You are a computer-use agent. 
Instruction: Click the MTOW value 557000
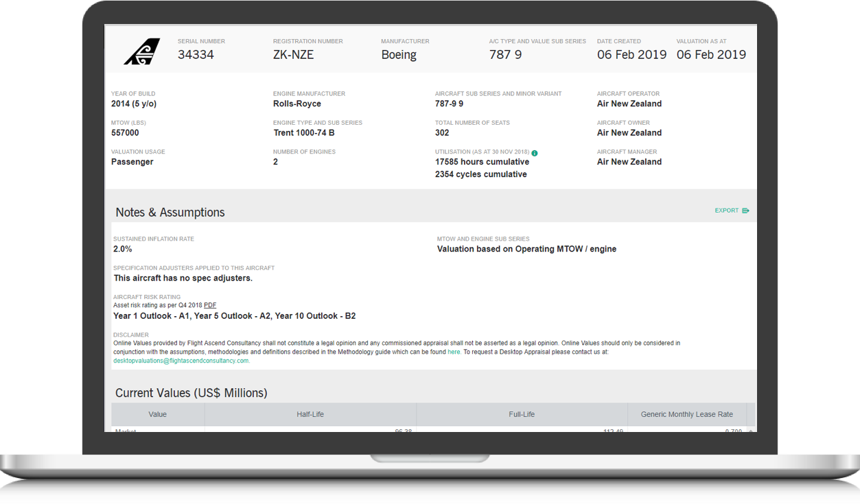(125, 133)
